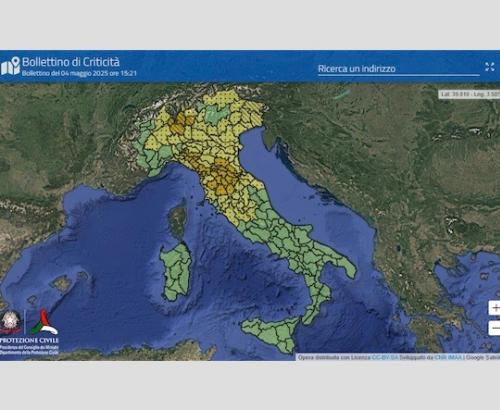500x410 pixels.
Task: Zoom out with the minus button
Action: (x=495, y=328)
